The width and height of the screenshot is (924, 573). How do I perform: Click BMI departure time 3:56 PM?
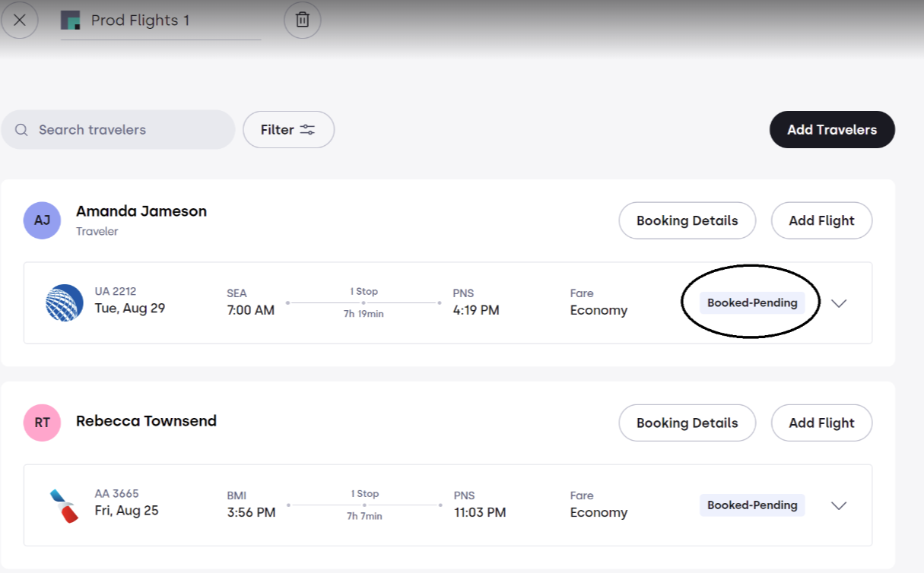click(x=251, y=513)
